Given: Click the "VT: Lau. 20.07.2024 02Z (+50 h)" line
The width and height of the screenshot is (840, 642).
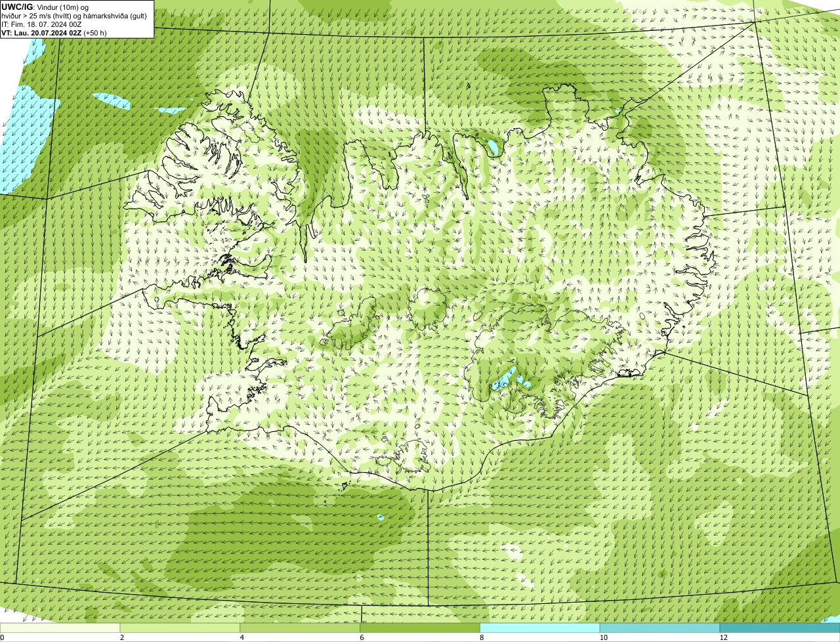Looking at the screenshot, I should [x=54, y=32].
